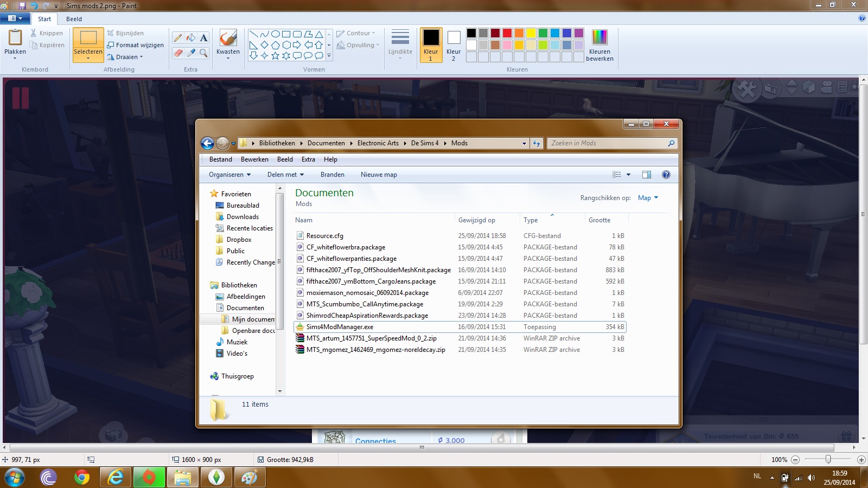Choose the orange color swatch

coord(519,33)
